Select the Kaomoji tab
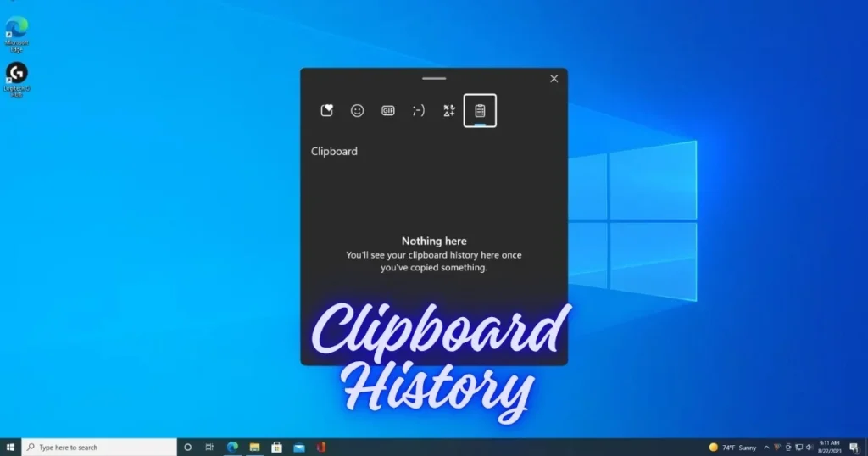This screenshot has width=868, height=456. [419, 111]
